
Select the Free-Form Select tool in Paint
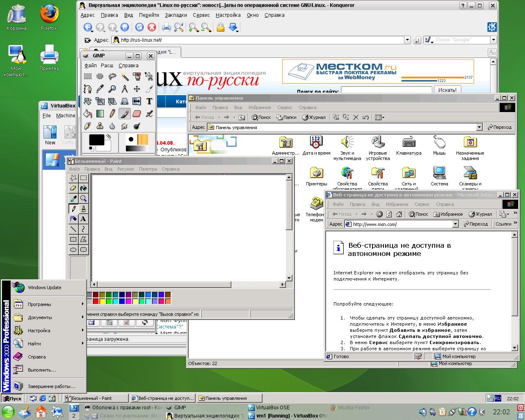point(73,178)
